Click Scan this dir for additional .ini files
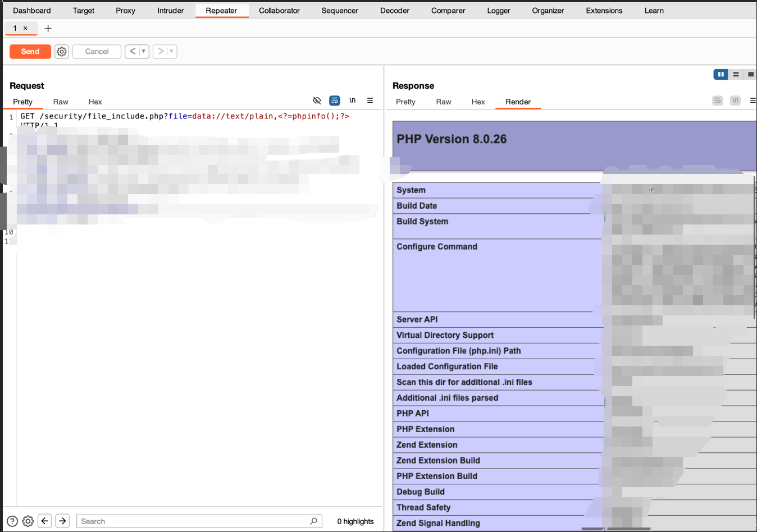This screenshot has height=532, width=757. click(x=464, y=382)
